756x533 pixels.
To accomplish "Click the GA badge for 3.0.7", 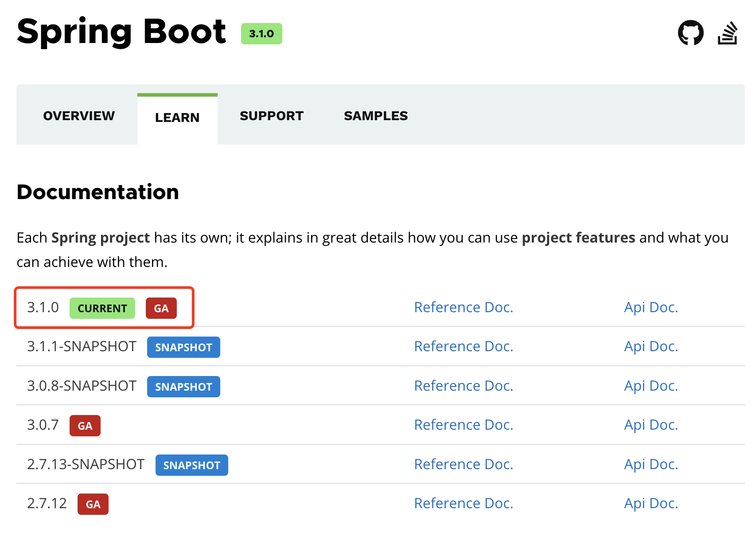I will [85, 426].
